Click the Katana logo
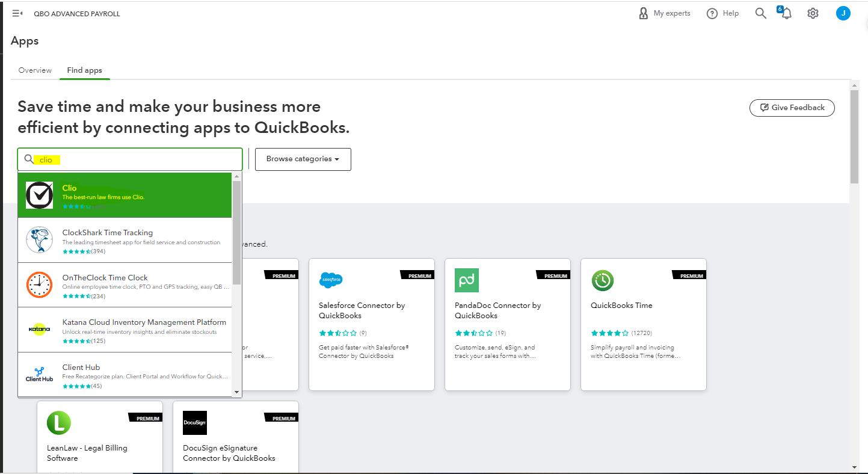 pyautogui.click(x=40, y=330)
